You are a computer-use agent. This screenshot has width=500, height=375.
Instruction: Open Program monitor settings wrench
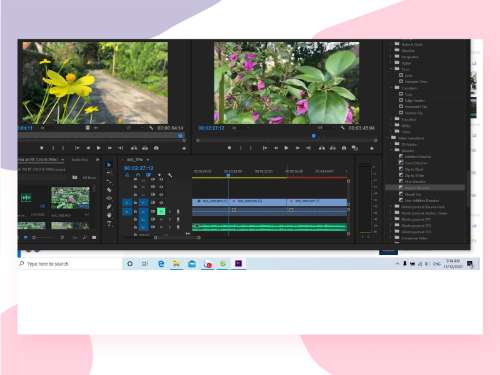point(342,128)
